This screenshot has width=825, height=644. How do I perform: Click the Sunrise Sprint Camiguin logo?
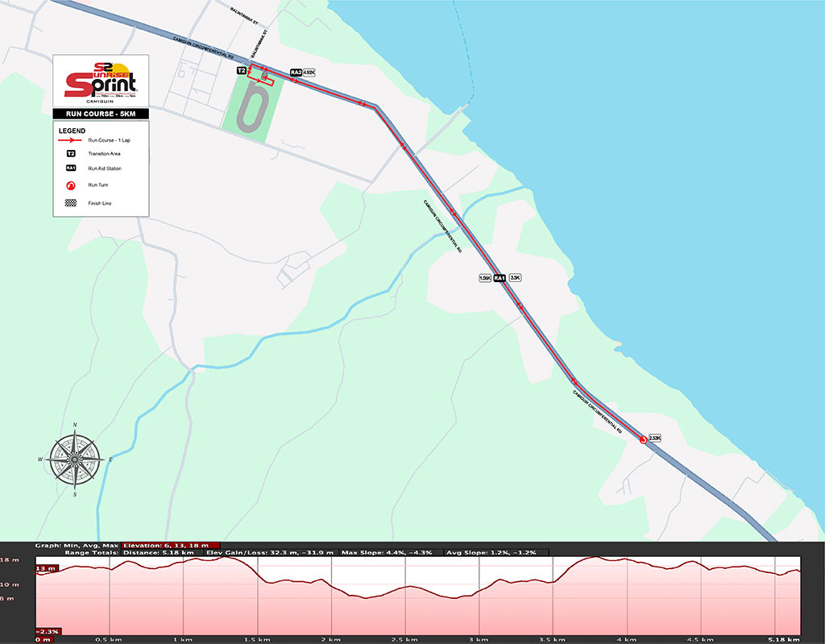[101, 82]
